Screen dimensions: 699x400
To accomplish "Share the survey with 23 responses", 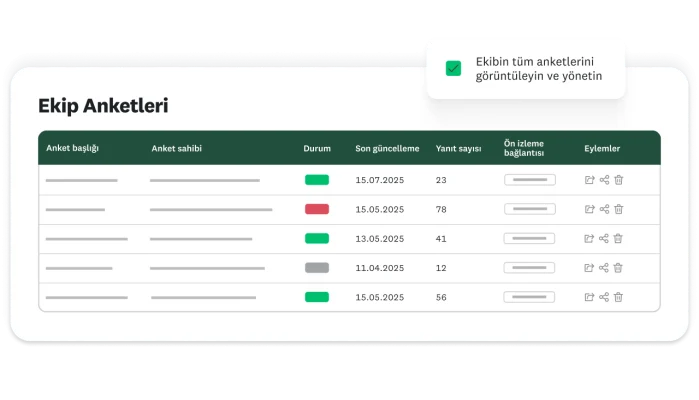I will (604, 180).
